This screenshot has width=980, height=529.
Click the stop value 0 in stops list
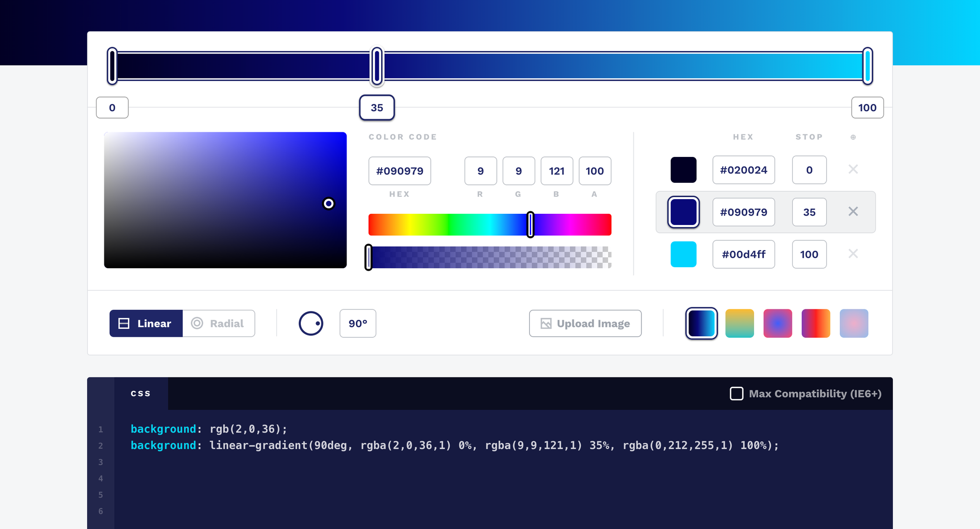[809, 170]
